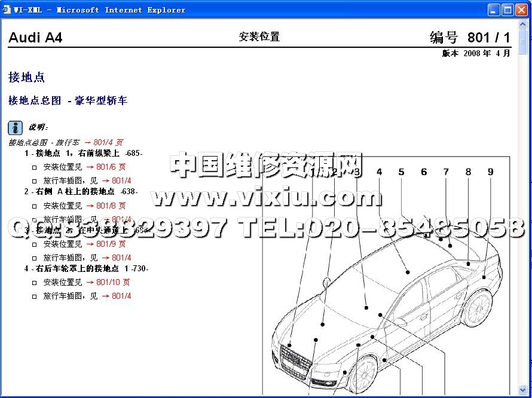The height and width of the screenshot is (398, 532).
Task: Open 801/4 link under item 3 center tunnel
Action: click(117, 258)
